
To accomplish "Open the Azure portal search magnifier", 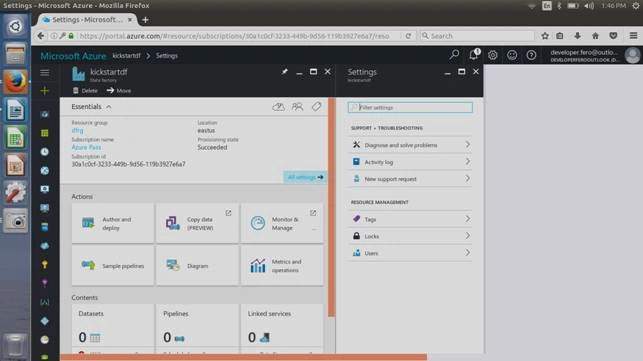I will pyautogui.click(x=454, y=55).
